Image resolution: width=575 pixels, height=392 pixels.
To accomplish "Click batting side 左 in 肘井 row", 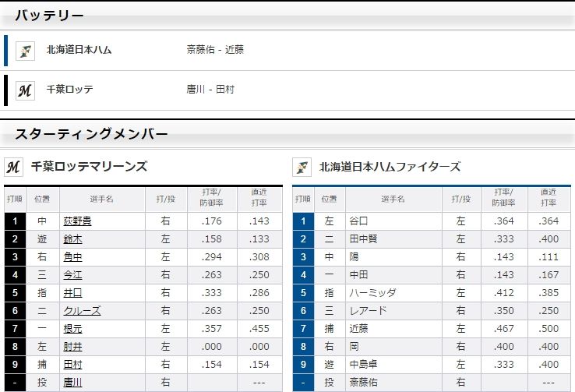I will [165, 347].
